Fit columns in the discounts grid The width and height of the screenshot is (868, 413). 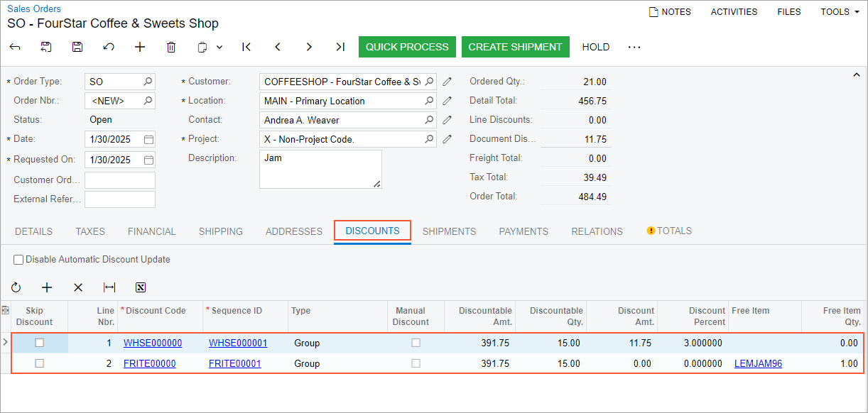coord(109,287)
